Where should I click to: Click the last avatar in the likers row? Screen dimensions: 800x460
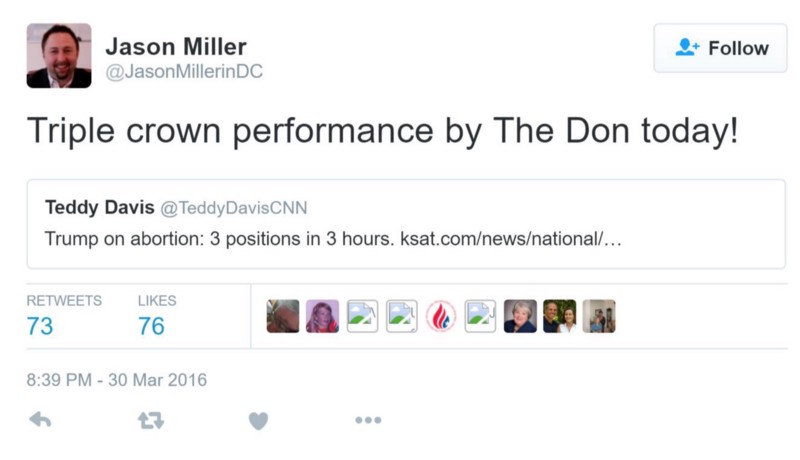pyautogui.click(x=599, y=316)
